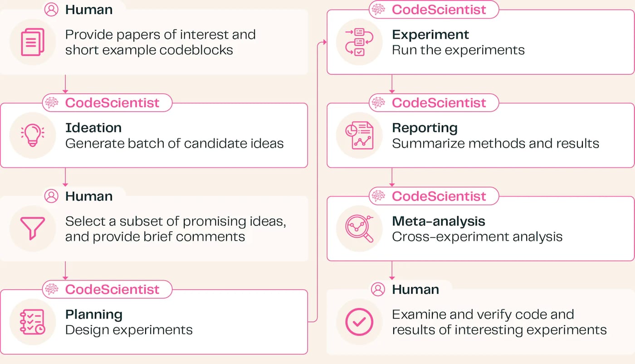Click the person icon beside top Human label
Viewport: 635px width, 364px height.
point(51,10)
